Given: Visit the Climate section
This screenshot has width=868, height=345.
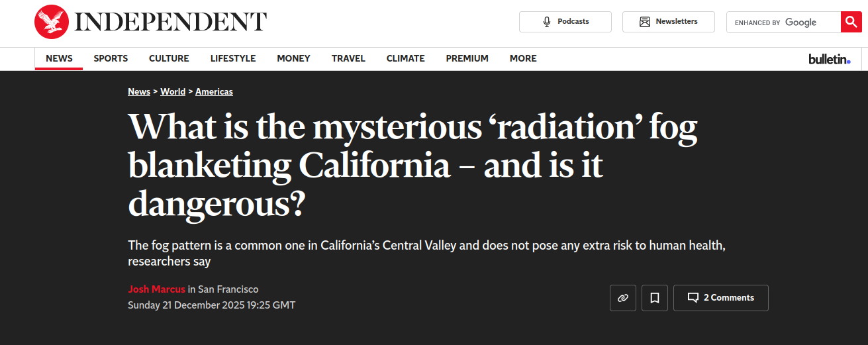Looking at the screenshot, I should pos(405,58).
